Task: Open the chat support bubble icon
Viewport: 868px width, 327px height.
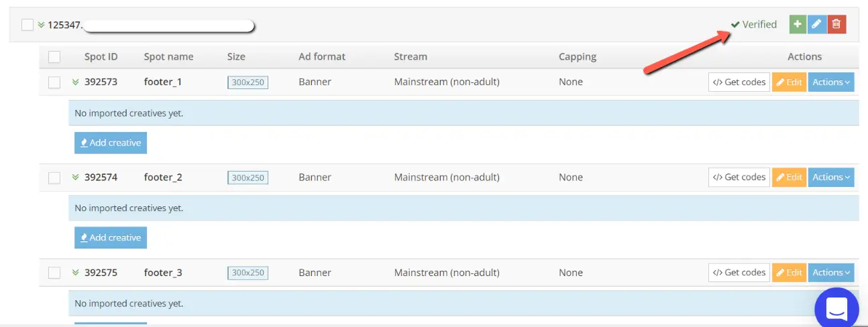Action: click(x=836, y=309)
